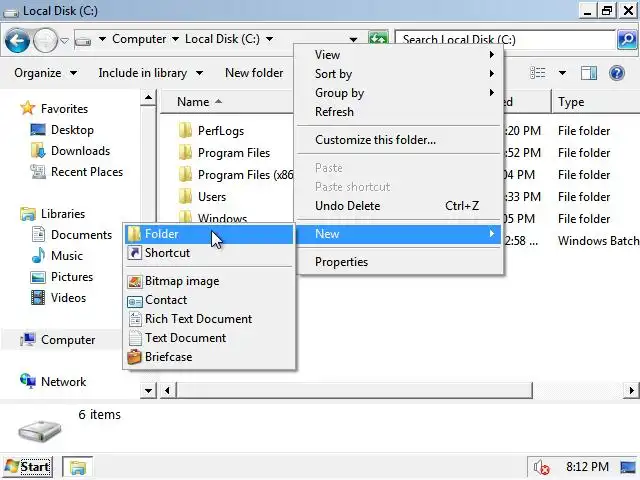Click the Program Files folder icon
This screenshot has height=480, width=640.
pyautogui.click(x=185, y=152)
